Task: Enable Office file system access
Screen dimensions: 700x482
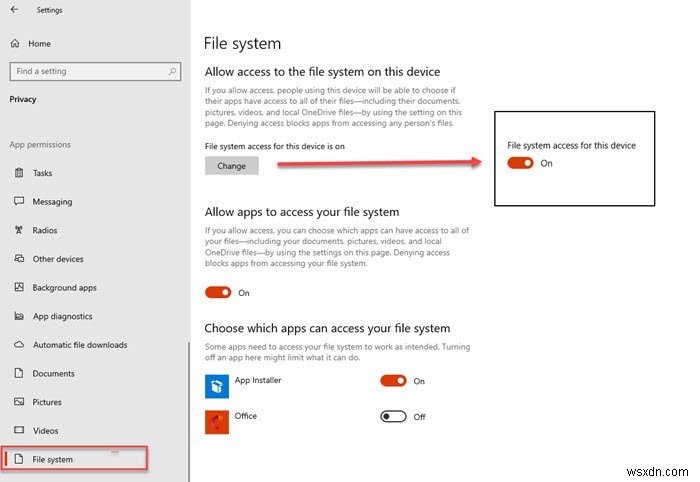Action: 394,416
